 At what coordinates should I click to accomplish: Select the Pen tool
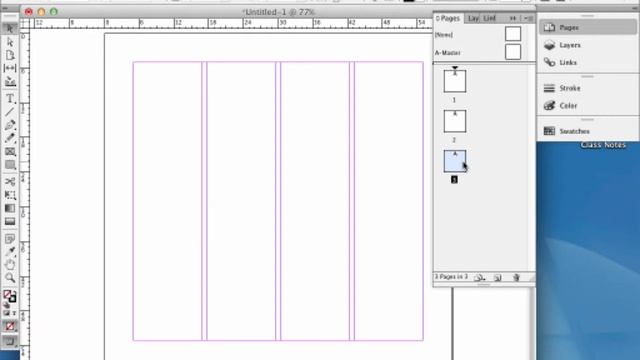pos(10,124)
